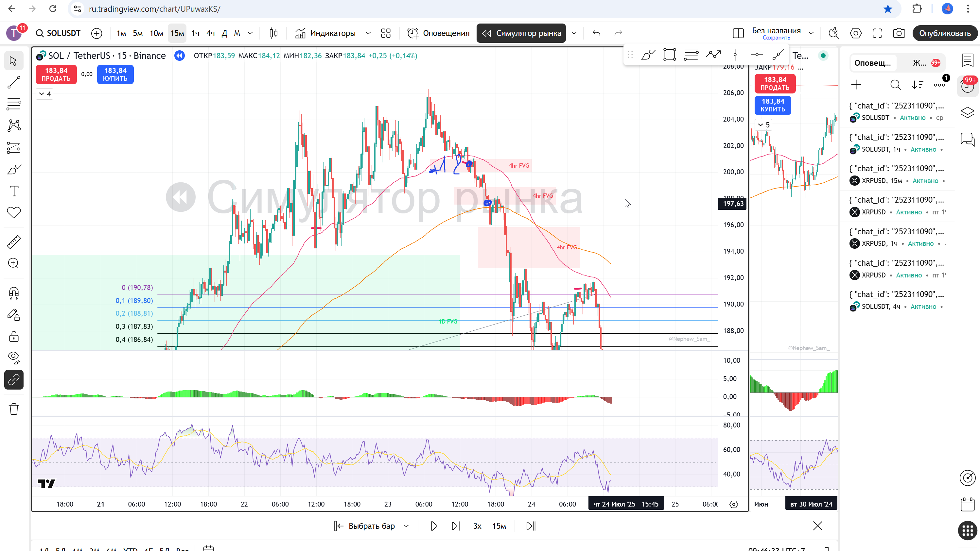Select the Text tool
The width and height of the screenshot is (980, 551).
[x=14, y=191]
